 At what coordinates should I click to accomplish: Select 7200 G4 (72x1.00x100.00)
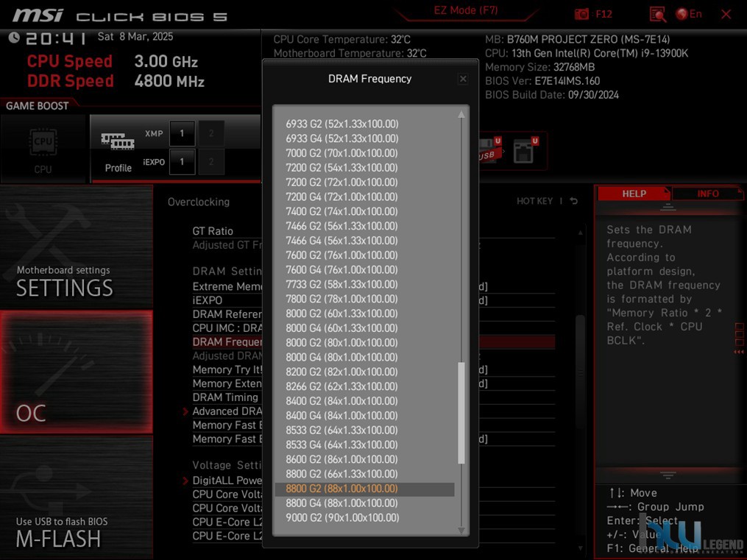pyautogui.click(x=341, y=196)
